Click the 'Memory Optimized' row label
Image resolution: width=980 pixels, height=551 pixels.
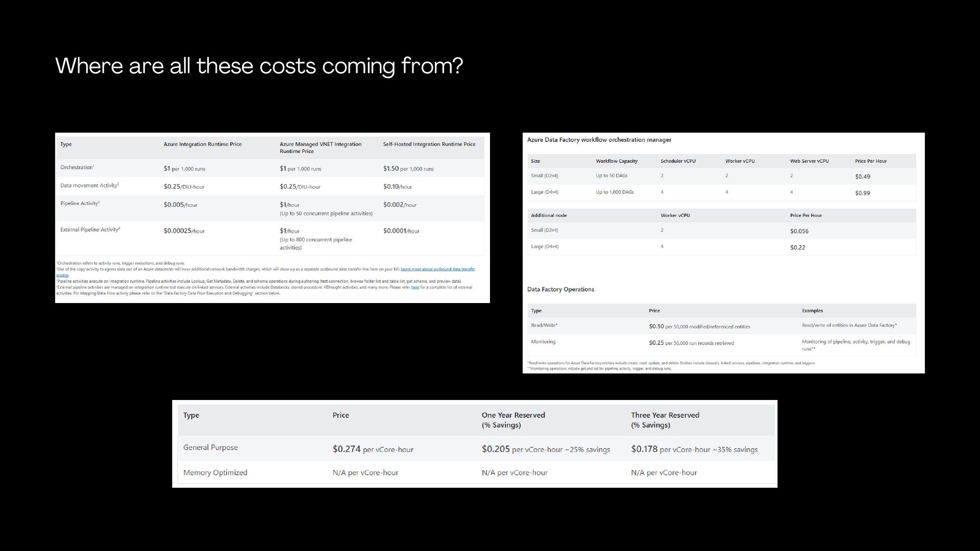click(x=215, y=472)
